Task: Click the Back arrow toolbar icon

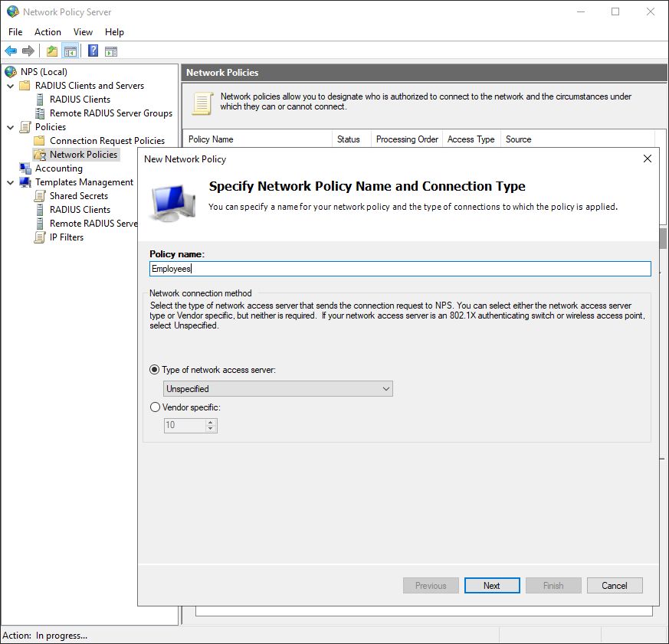Action: coord(11,51)
